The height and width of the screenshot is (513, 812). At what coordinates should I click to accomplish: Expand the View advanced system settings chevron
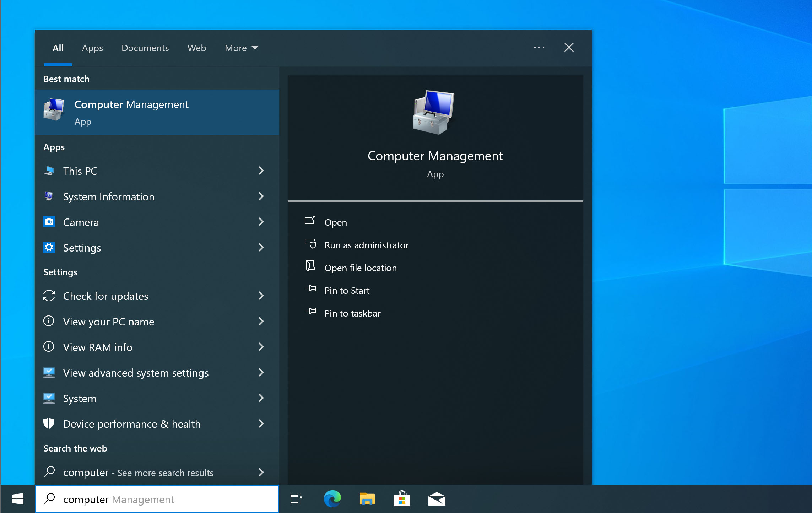pos(261,373)
